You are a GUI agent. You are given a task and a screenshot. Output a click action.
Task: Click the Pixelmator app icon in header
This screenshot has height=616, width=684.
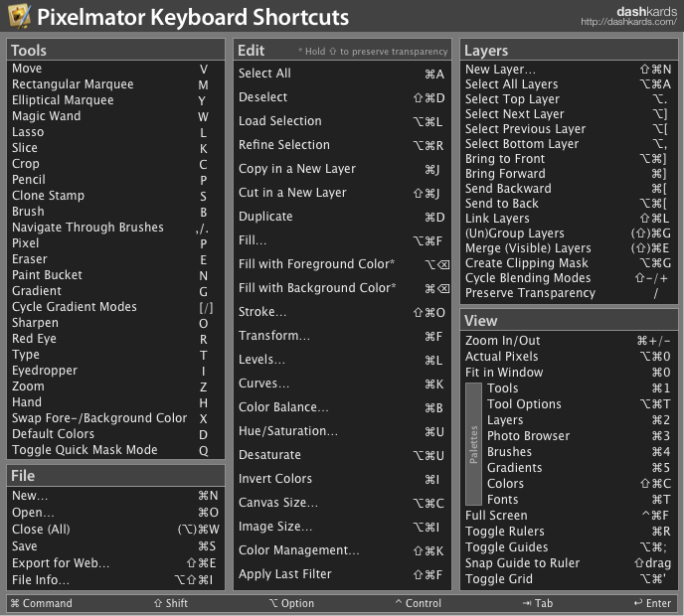click(x=19, y=15)
